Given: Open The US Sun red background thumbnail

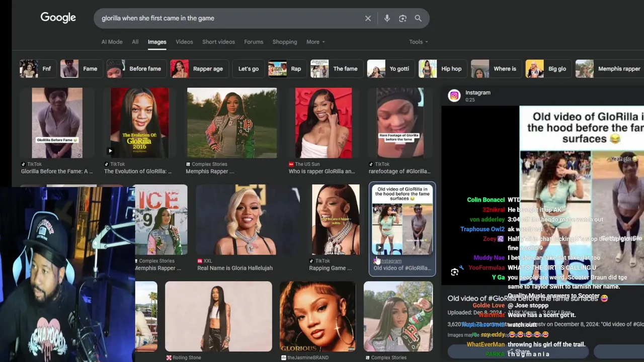Looking at the screenshot, I should [324, 123].
